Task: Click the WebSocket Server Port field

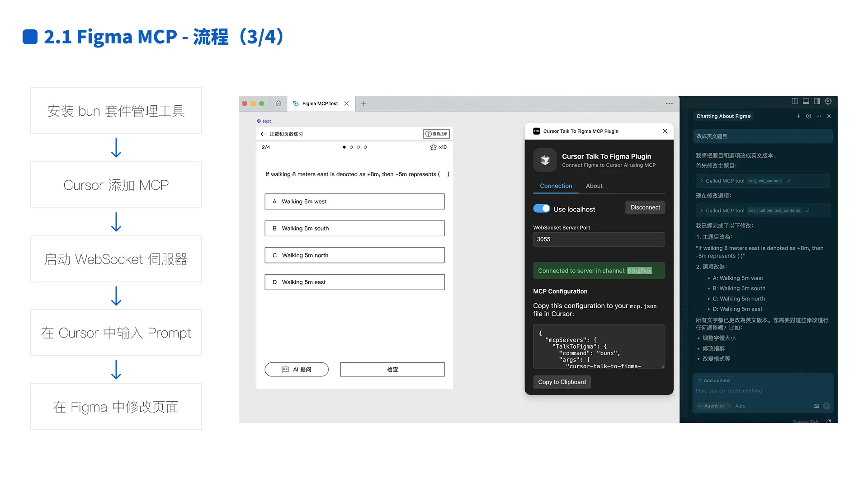Action: 599,239
